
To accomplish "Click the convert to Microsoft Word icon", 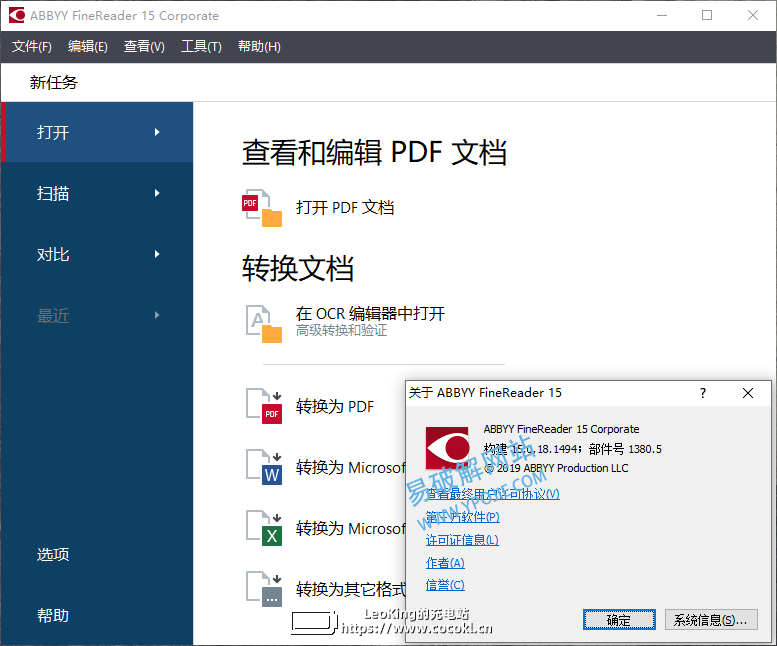I will pos(264,467).
